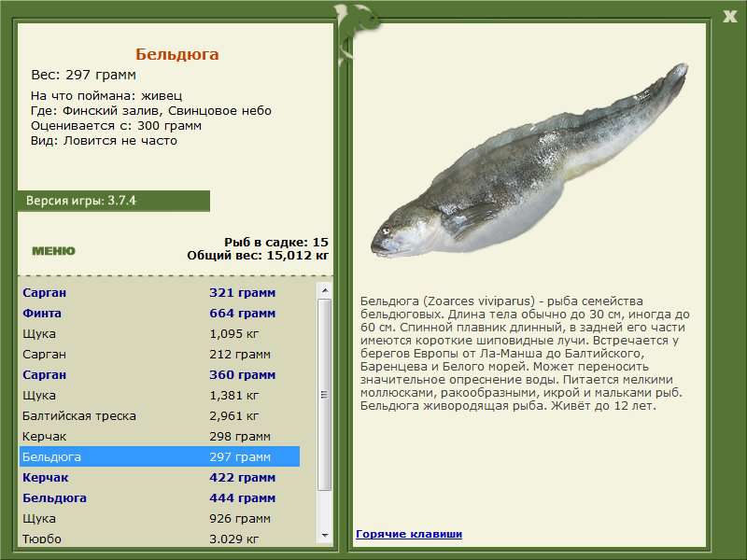The height and width of the screenshot is (560, 747).
Task: Close the fish keepnet window with X
Action: pyautogui.click(x=729, y=17)
